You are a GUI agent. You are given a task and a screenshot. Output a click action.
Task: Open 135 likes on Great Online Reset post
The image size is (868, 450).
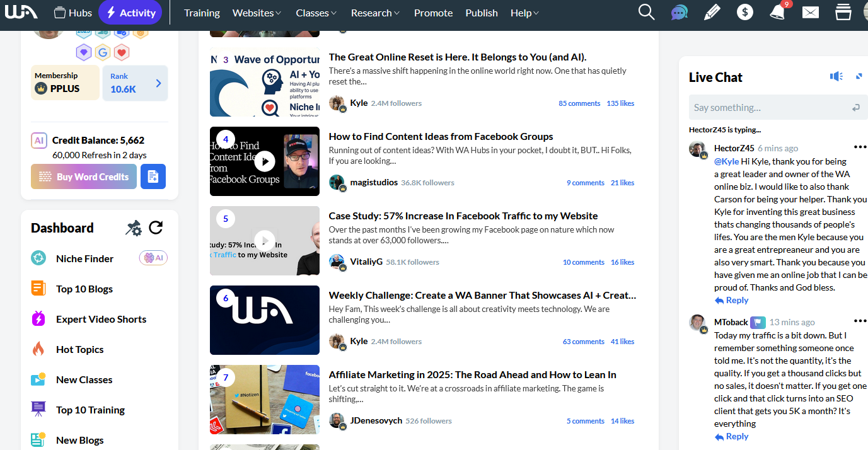tap(620, 103)
